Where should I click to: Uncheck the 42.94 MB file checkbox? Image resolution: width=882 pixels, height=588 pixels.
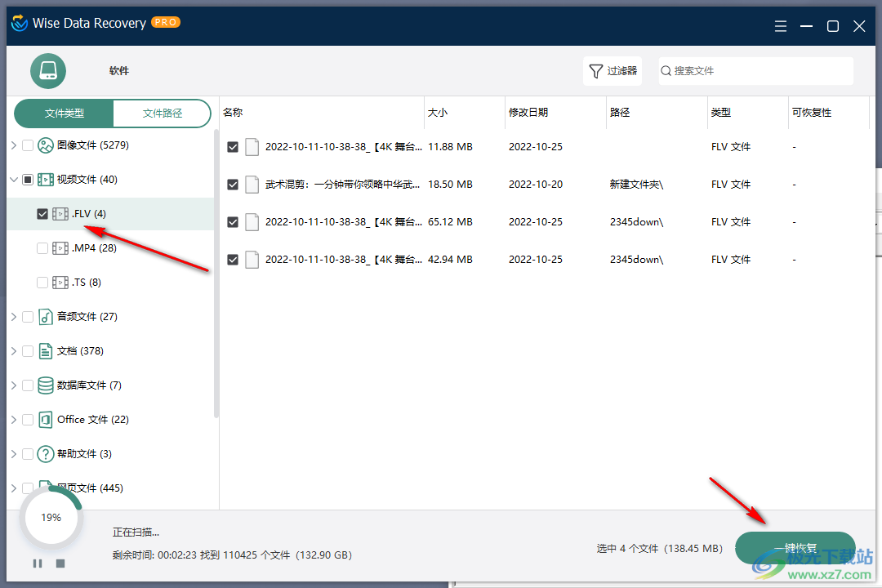233,260
